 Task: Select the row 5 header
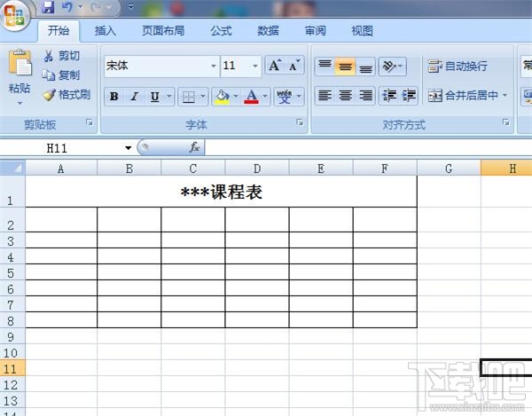tap(12, 272)
